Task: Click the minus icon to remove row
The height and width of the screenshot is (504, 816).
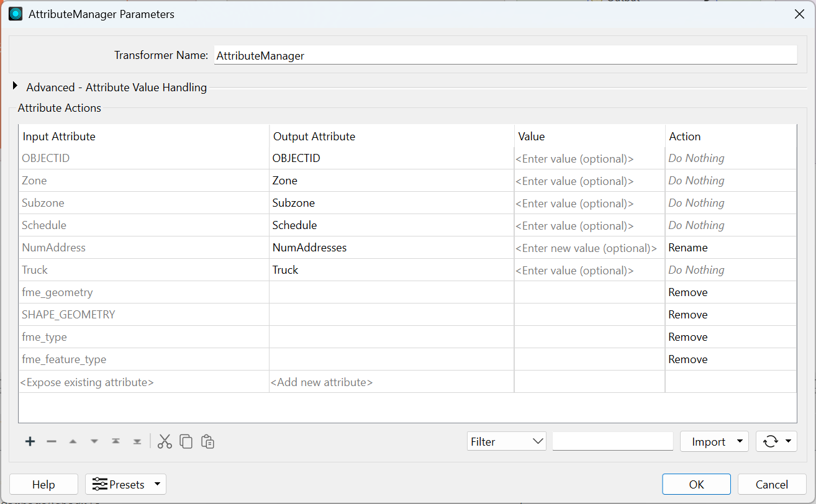Action: click(x=52, y=441)
